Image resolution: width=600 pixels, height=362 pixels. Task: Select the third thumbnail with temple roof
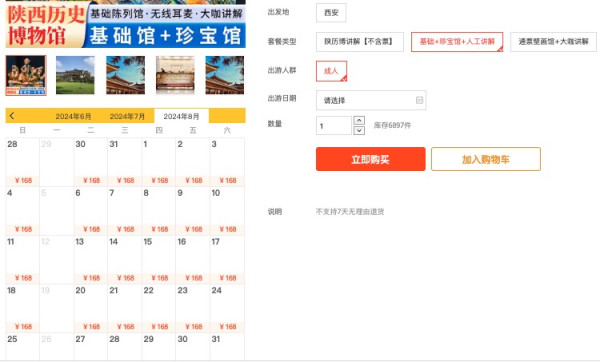pyautogui.click(x=125, y=75)
